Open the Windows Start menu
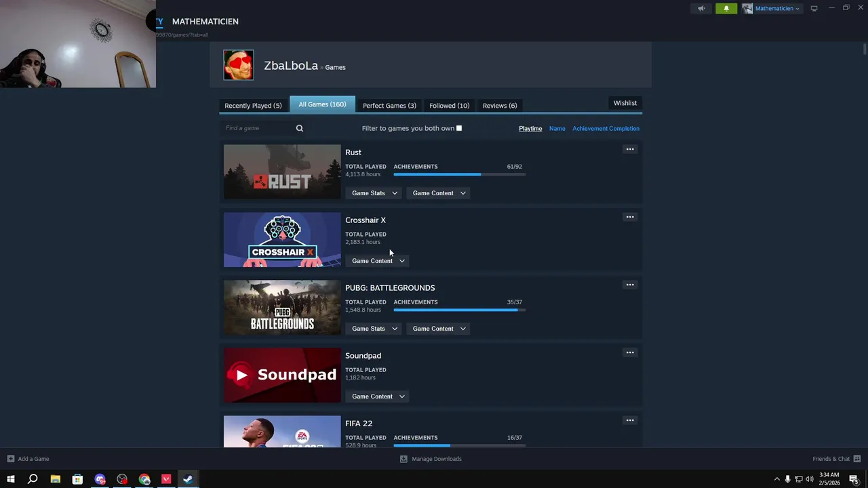 pos(10,479)
